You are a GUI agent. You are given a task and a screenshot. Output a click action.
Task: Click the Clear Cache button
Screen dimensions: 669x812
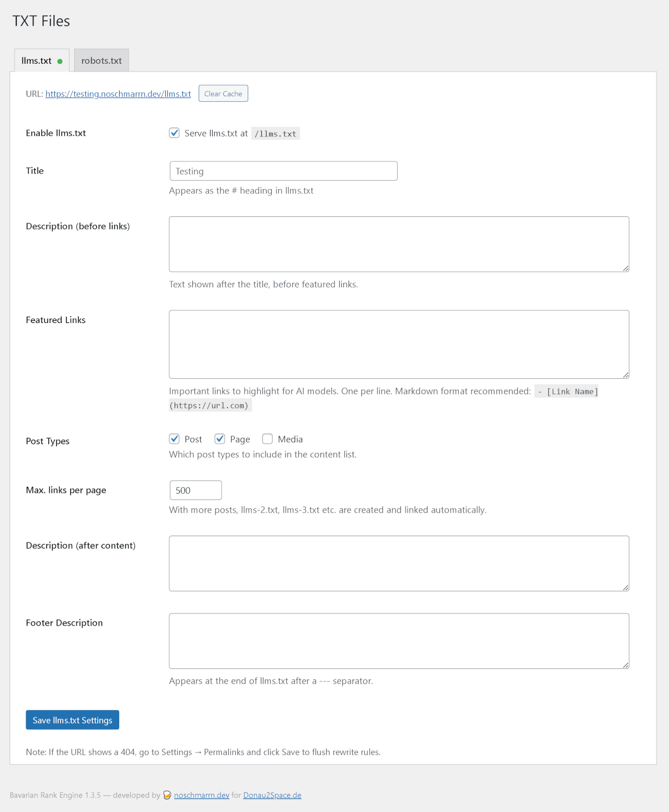(x=223, y=93)
